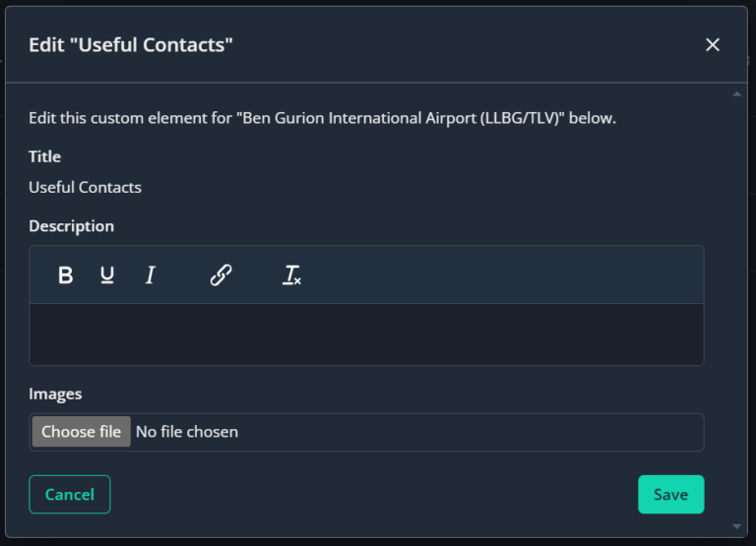Close the Edit Useful Contacts dialog

712,45
